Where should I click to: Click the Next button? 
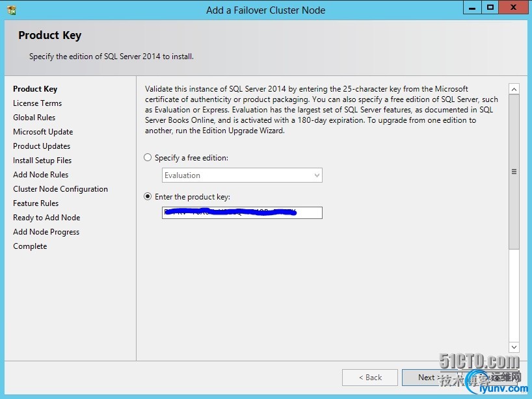(x=428, y=378)
